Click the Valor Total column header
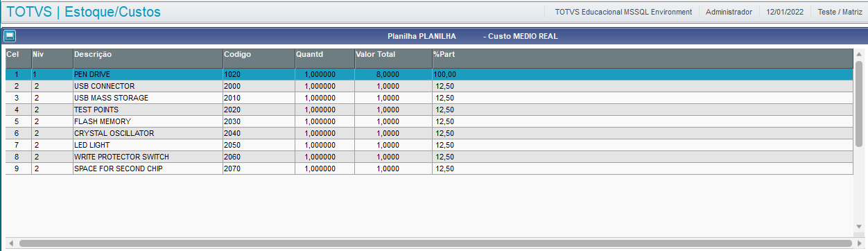 tap(394, 58)
